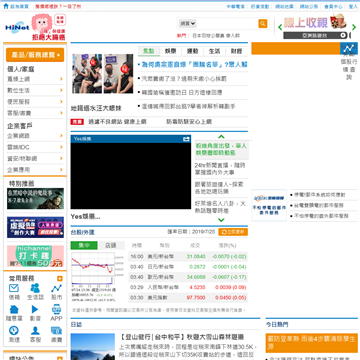
Task: Open the 生活誌 people icon
Action: click(35, 288)
